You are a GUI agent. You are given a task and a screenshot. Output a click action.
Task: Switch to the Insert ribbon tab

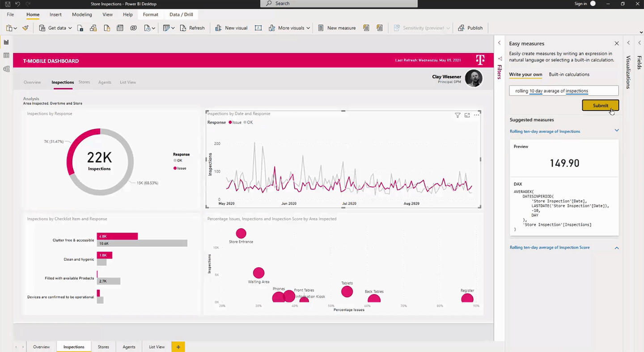(x=55, y=14)
